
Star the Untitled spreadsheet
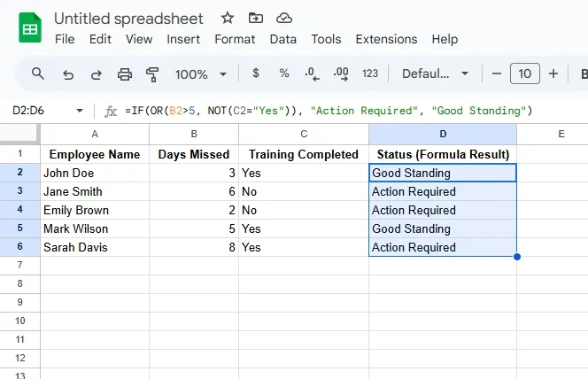(x=228, y=18)
